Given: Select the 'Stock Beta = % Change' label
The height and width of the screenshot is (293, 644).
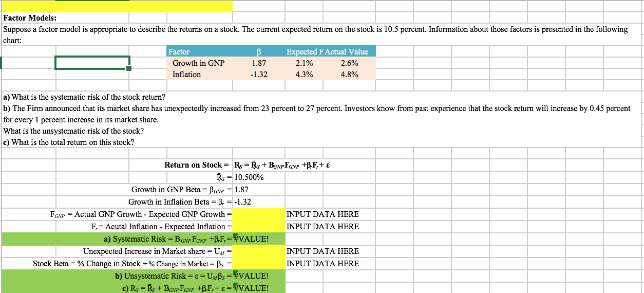Looking at the screenshot, I should [132, 264].
